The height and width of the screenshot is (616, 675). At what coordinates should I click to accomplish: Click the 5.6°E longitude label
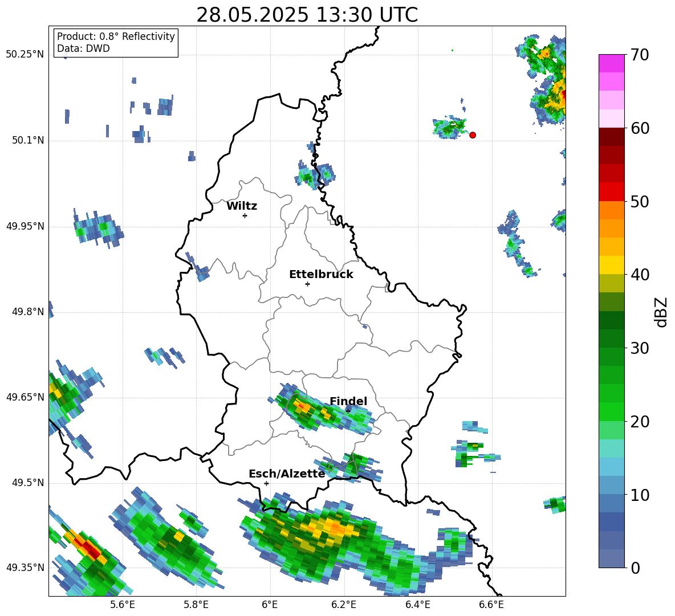(x=123, y=605)
